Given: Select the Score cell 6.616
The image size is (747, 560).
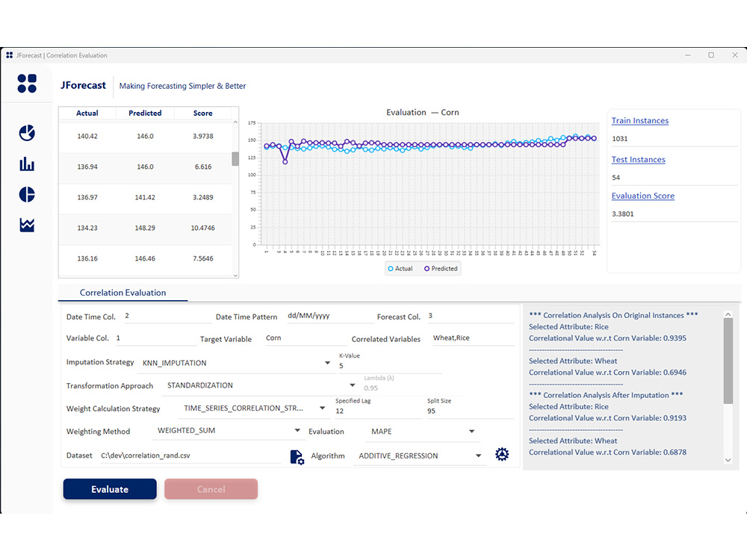Looking at the screenshot, I should pos(203,167).
